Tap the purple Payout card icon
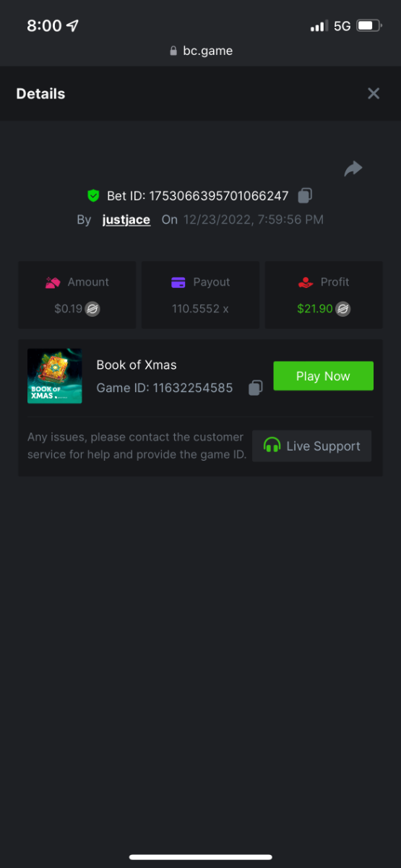Image resolution: width=401 pixels, height=868 pixels. tap(178, 282)
